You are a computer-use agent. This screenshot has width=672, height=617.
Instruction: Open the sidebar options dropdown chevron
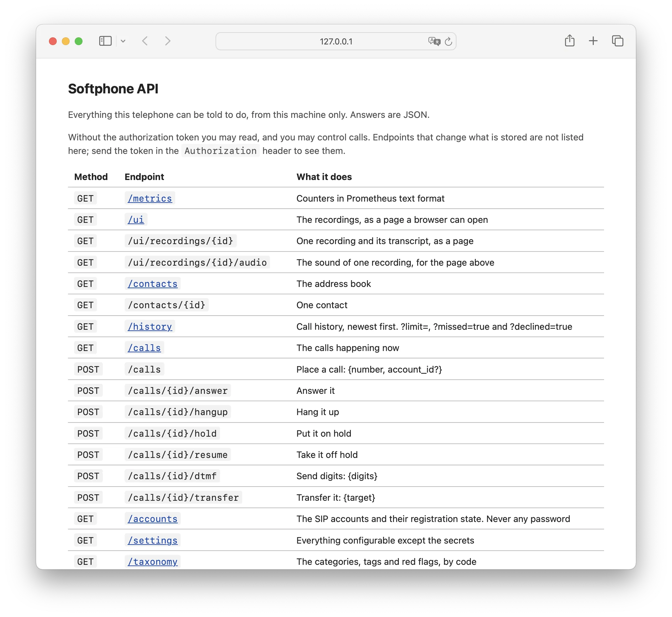[x=123, y=41]
